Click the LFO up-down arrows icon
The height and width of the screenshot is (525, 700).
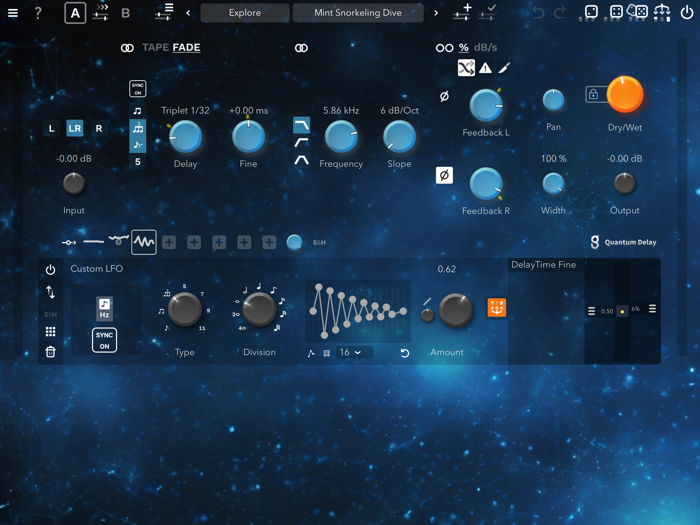(50, 292)
